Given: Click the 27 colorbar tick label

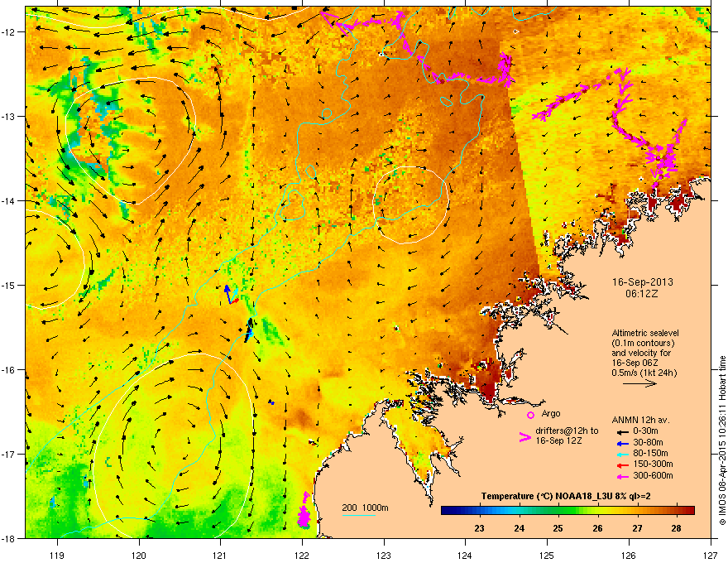Looking at the screenshot, I should tap(637, 528).
